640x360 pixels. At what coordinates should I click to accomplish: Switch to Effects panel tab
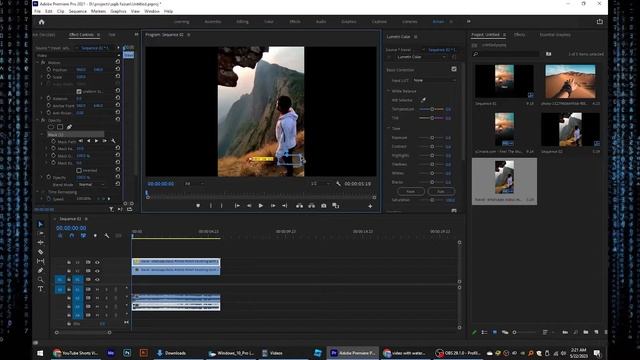pos(519,35)
